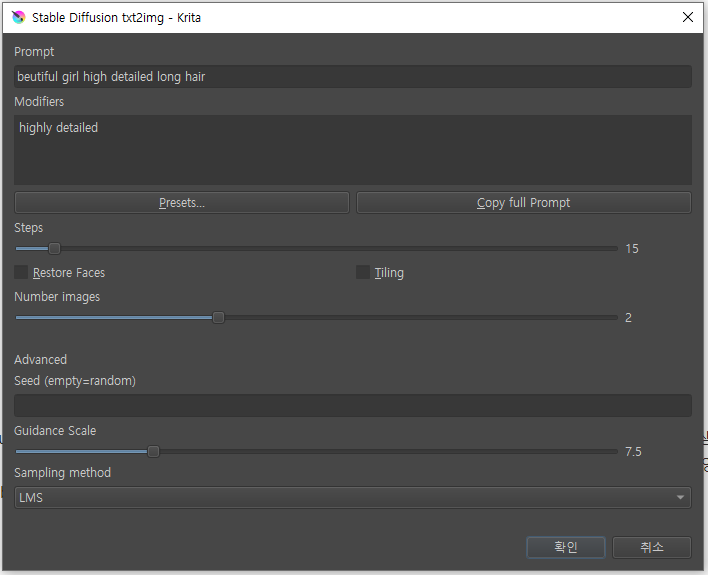This screenshot has width=708, height=575.
Task: Confirm with the 확인 button
Action: (566, 547)
